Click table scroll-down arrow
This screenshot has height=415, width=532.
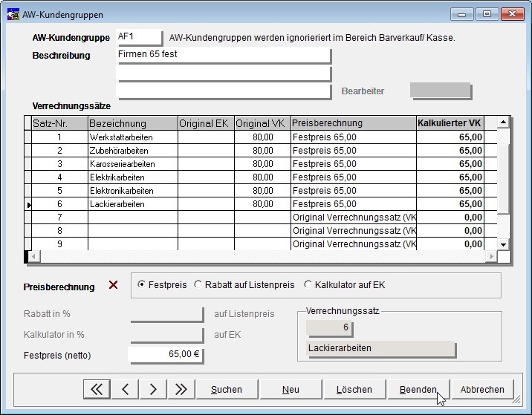(503, 244)
